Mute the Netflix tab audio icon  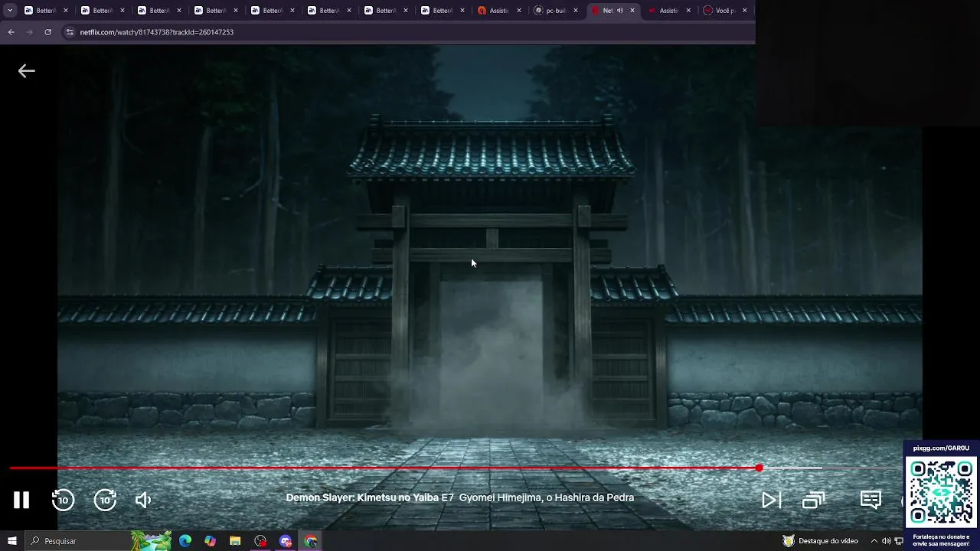tap(620, 11)
